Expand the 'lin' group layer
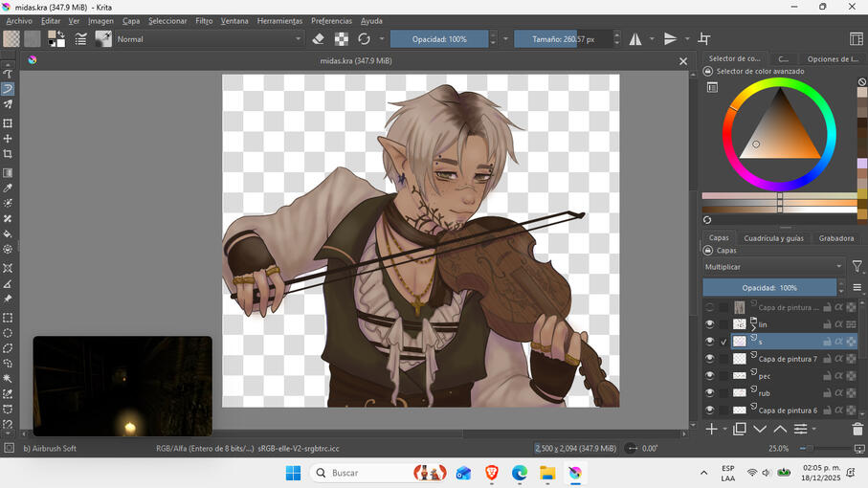The height and width of the screenshot is (488, 868). coord(754,328)
